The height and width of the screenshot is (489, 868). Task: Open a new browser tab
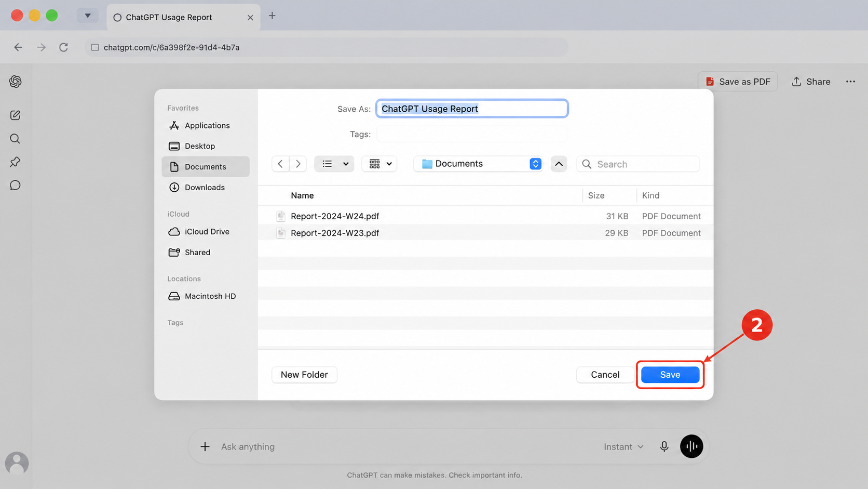tap(272, 16)
